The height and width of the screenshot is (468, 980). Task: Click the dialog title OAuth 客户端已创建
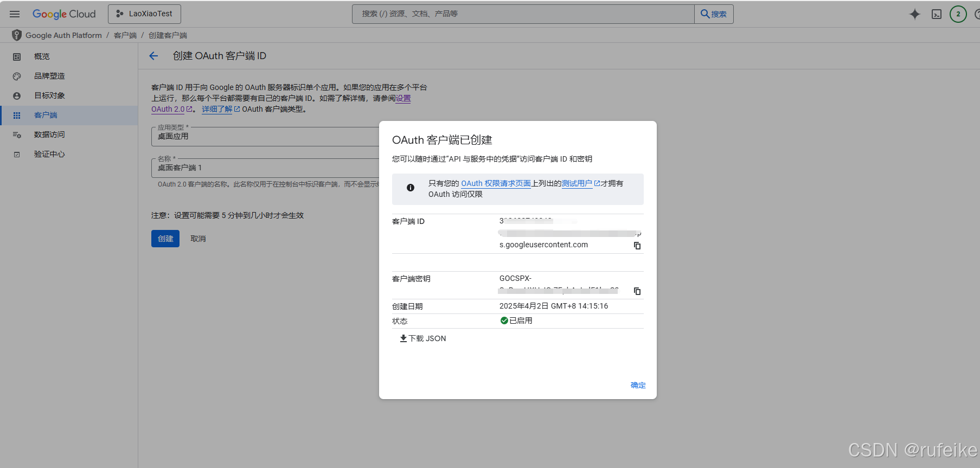pos(442,140)
